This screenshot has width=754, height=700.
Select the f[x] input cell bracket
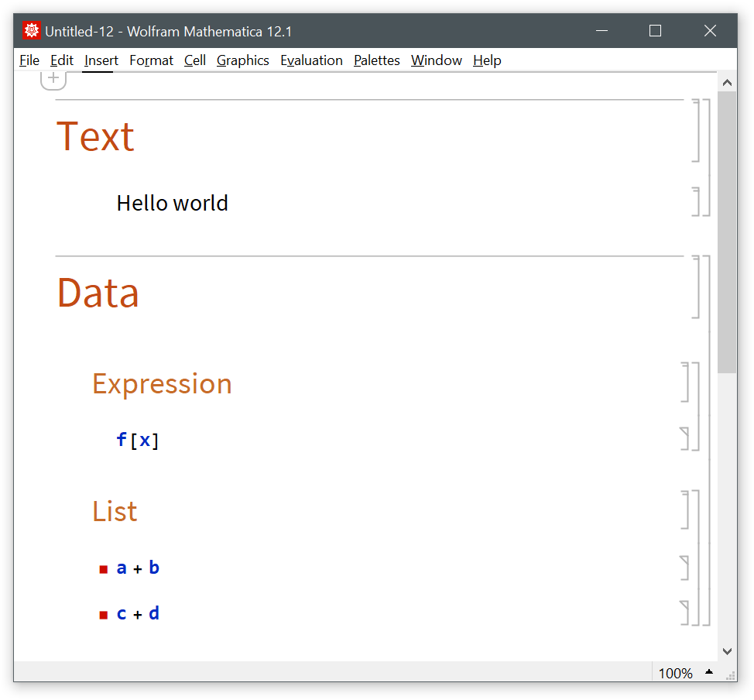point(684,438)
